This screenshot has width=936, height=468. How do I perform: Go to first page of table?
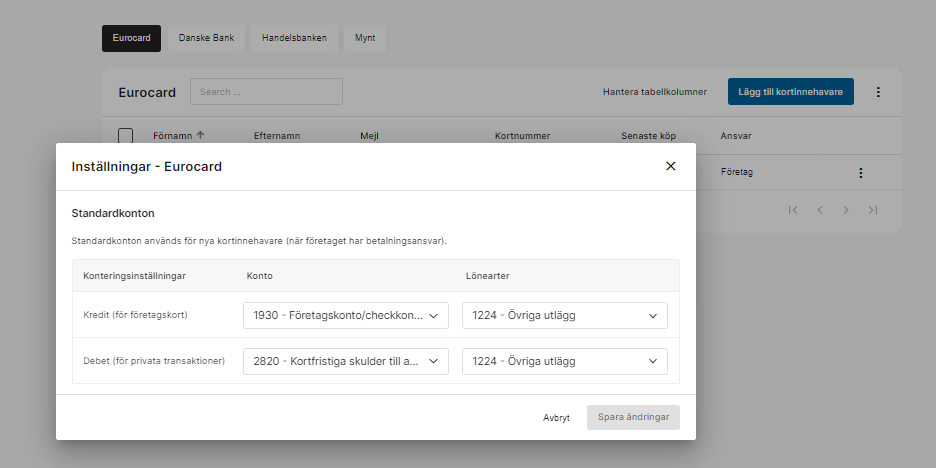(x=793, y=210)
